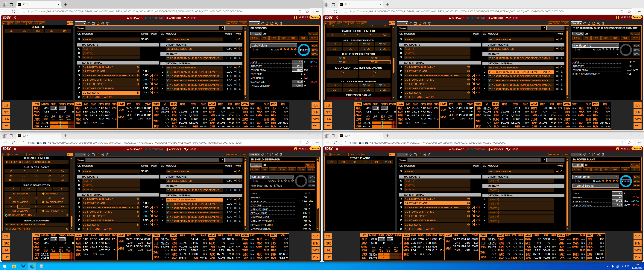Click the Name input field in bottom-left window

[152, 160]
